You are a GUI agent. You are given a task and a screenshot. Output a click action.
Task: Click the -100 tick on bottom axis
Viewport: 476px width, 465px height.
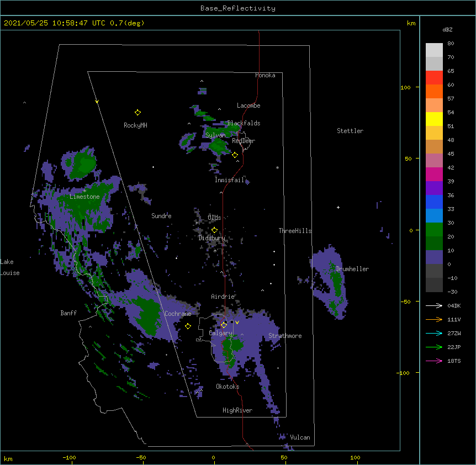click(x=70, y=458)
